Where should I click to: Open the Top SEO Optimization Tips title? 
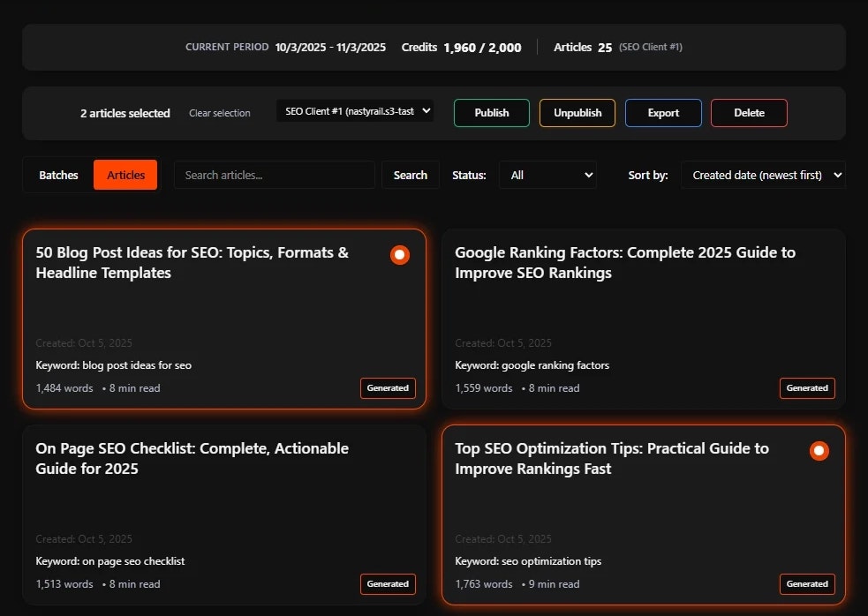tap(612, 458)
